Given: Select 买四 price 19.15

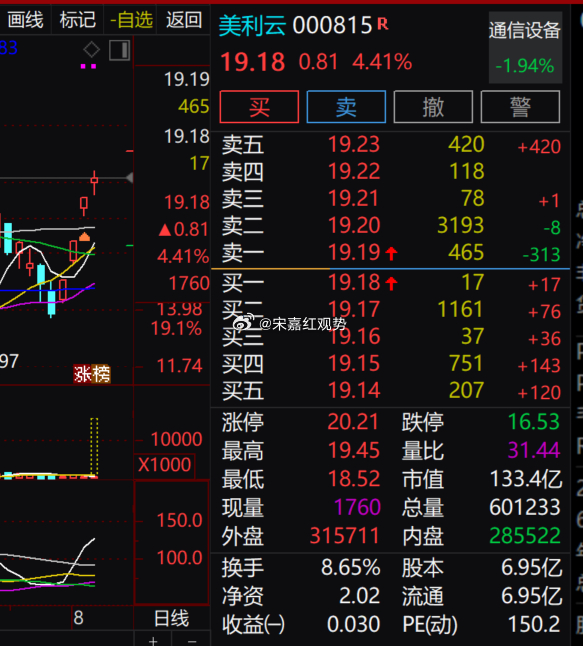Looking at the screenshot, I should point(354,363).
